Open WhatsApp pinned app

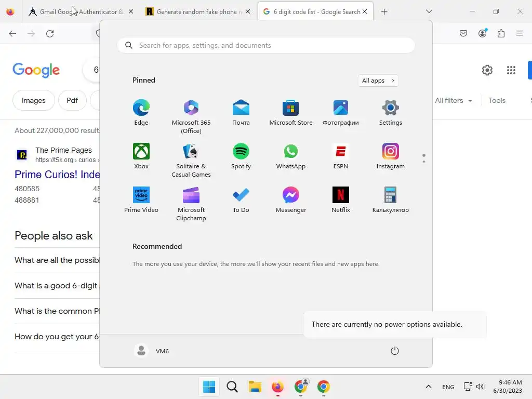tap(291, 156)
